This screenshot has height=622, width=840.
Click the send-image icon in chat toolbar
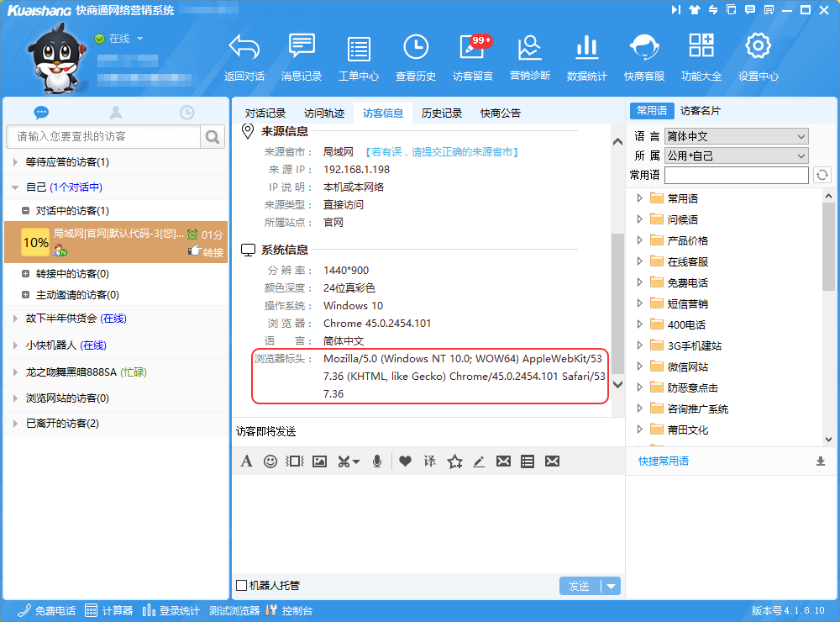tap(319, 461)
